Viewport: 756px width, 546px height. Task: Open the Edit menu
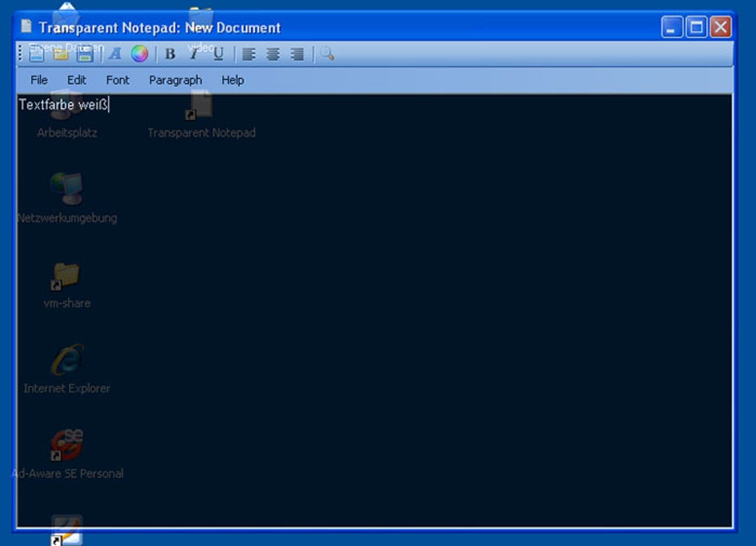[76, 79]
